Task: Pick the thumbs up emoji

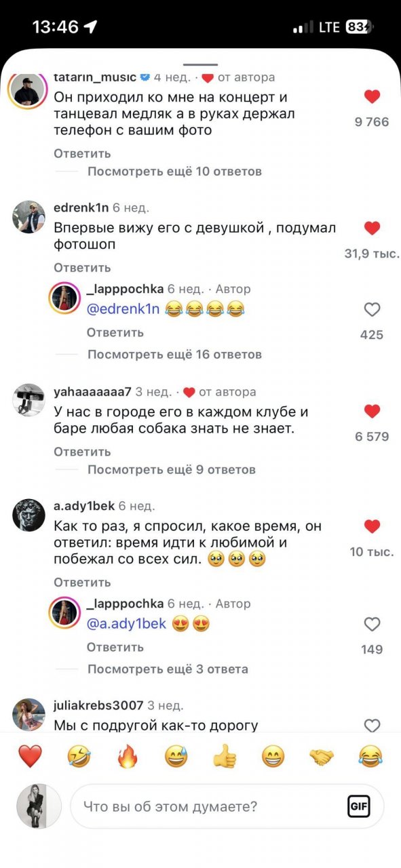Action: [225, 755]
